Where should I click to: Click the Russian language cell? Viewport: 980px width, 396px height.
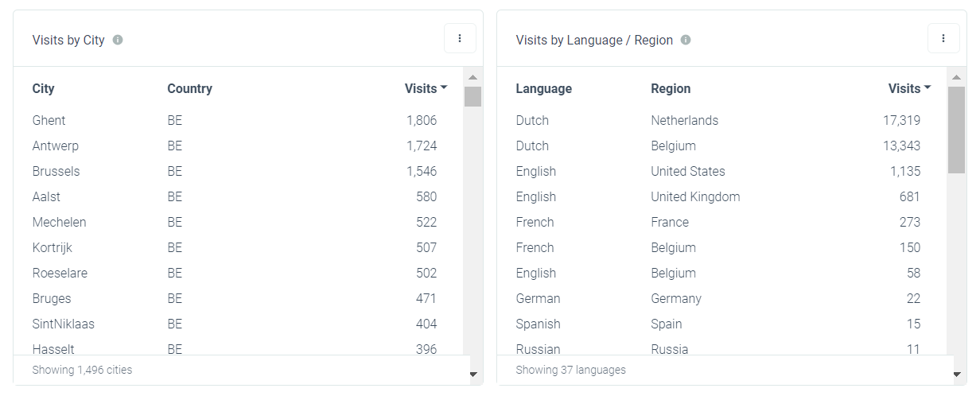(538, 348)
